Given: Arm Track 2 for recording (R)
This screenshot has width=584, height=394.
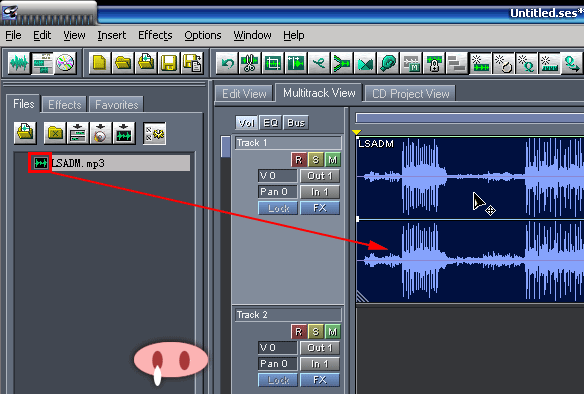Looking at the screenshot, I should (x=299, y=331).
